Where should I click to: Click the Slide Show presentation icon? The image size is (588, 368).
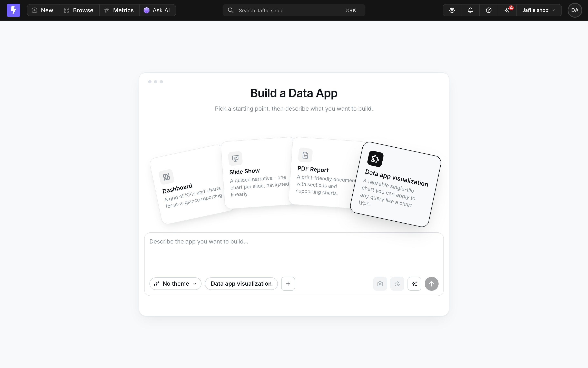(235, 158)
